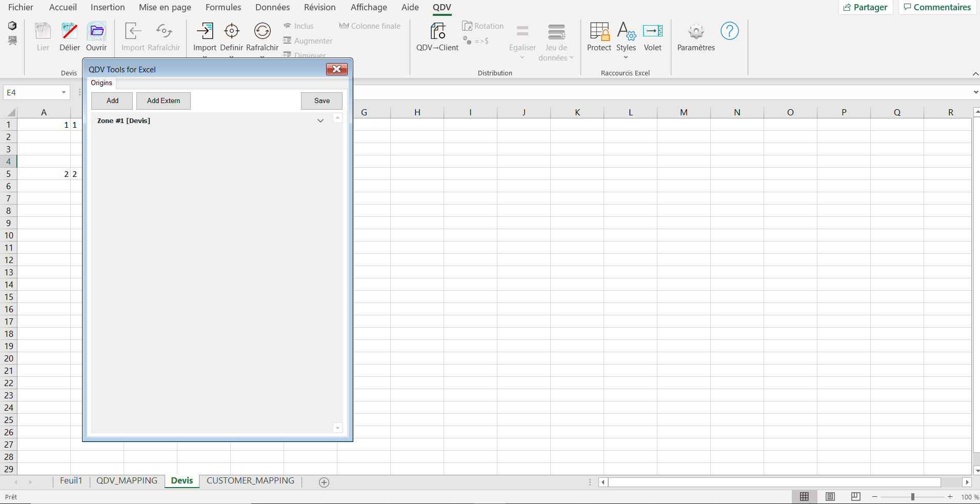Click the Lier ribbon icon
980x504 pixels.
pos(43,31)
